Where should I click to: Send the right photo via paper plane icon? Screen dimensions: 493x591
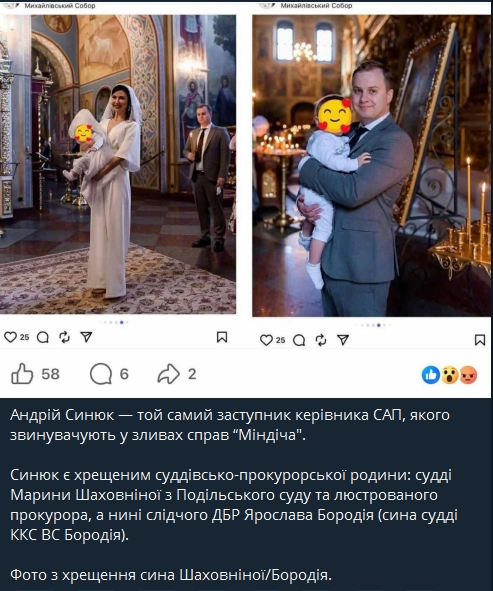click(343, 340)
